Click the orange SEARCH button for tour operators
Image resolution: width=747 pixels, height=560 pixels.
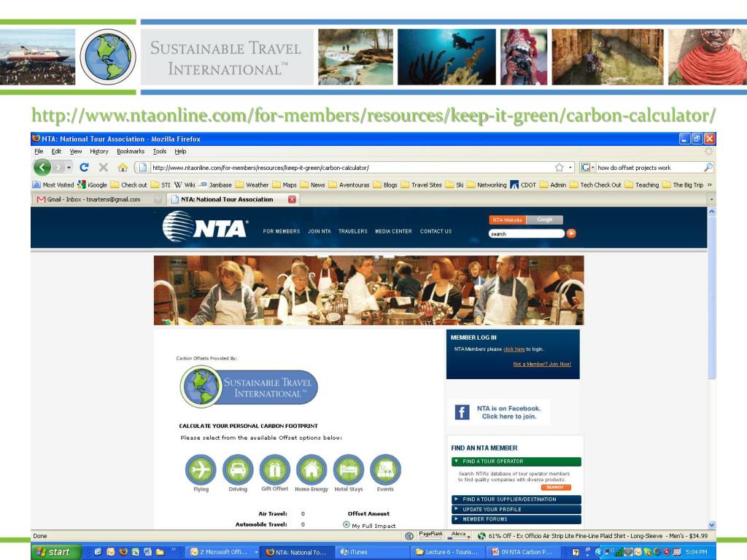pyautogui.click(x=555, y=487)
